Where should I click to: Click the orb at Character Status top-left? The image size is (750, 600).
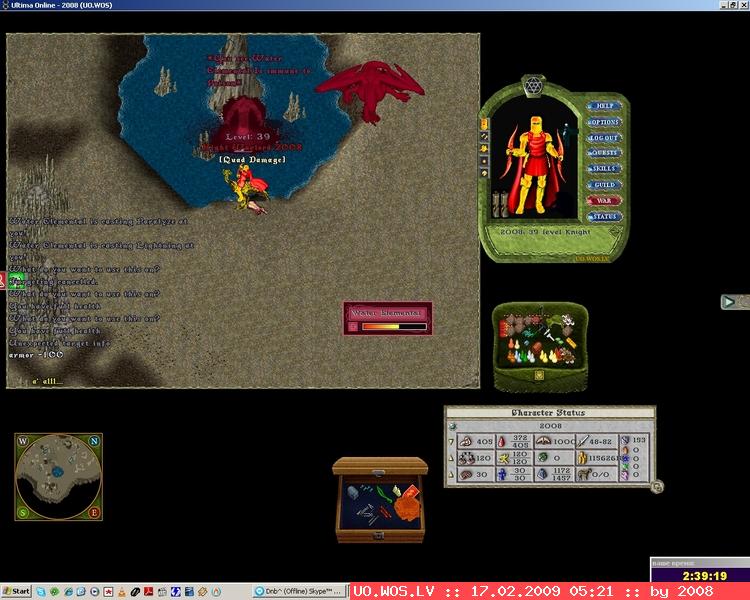pyautogui.click(x=452, y=426)
